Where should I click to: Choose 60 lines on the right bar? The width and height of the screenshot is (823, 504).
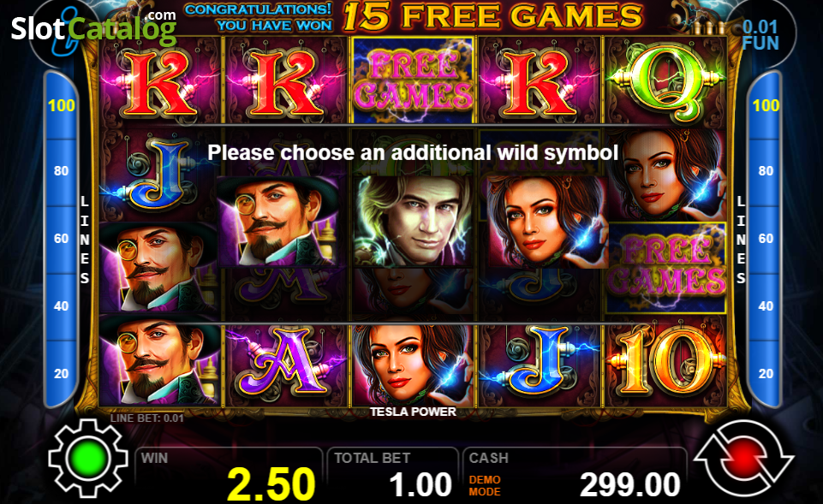[766, 239]
